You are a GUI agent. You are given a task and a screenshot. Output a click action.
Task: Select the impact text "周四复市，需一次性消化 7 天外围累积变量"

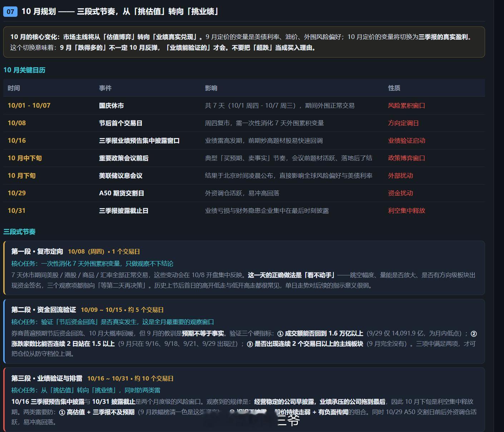point(265,123)
